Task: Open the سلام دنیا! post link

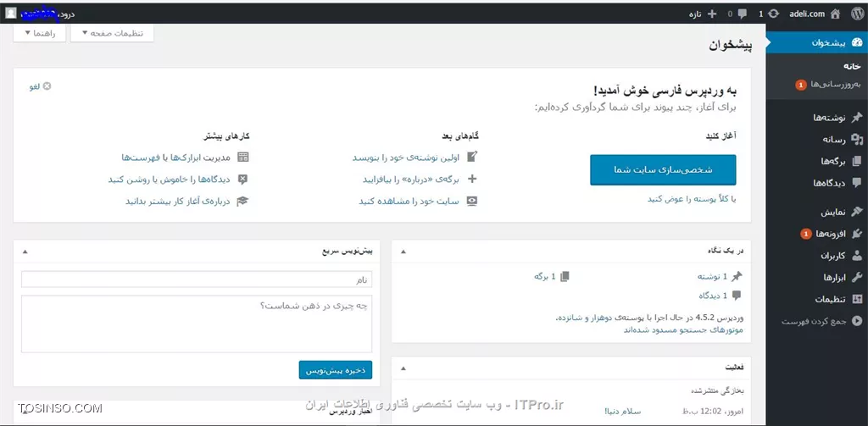Action: pos(623,412)
